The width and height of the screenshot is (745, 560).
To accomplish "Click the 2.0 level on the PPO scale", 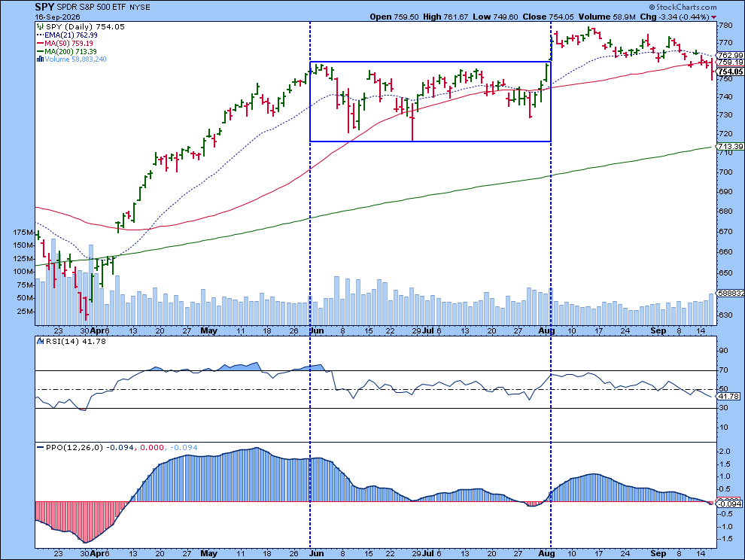I will click(725, 451).
